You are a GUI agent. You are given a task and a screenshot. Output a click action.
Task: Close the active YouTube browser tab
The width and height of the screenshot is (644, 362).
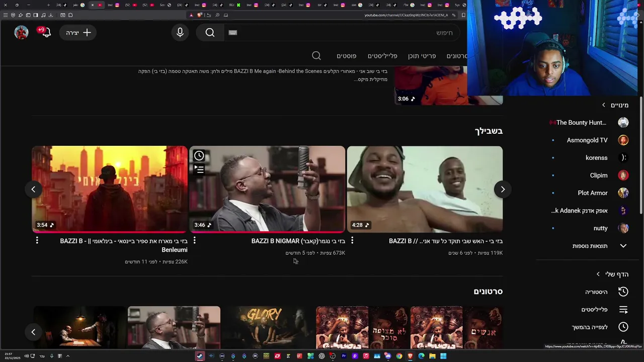pos(92,5)
